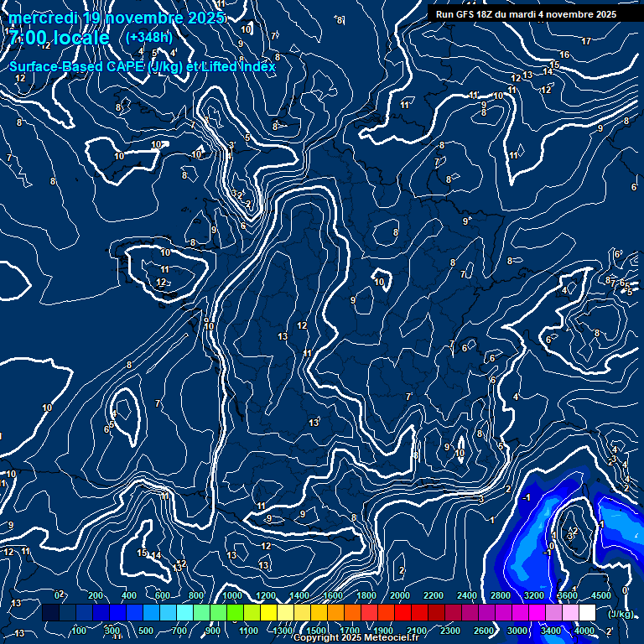644x644 pixels.
Task: Select the cyan swatch in the CAPE legend
Action: point(184,612)
